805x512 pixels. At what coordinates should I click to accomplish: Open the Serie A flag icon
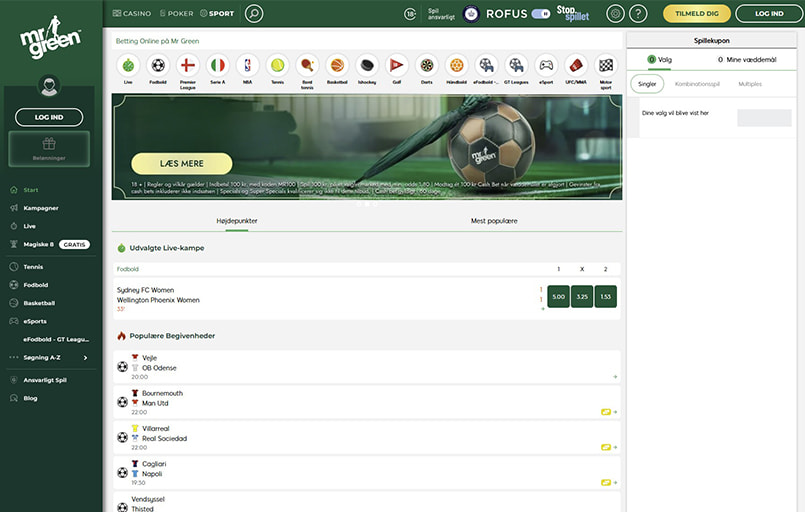(217, 65)
